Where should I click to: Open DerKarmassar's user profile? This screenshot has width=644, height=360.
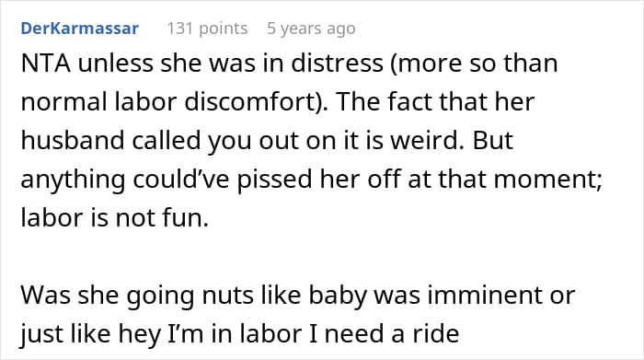pos(80,29)
